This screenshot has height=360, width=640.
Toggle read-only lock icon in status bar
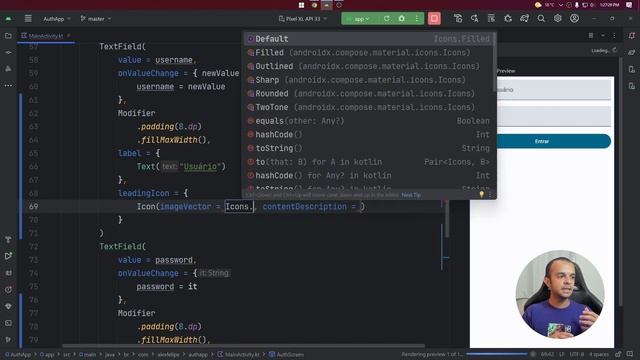[x=618, y=354]
